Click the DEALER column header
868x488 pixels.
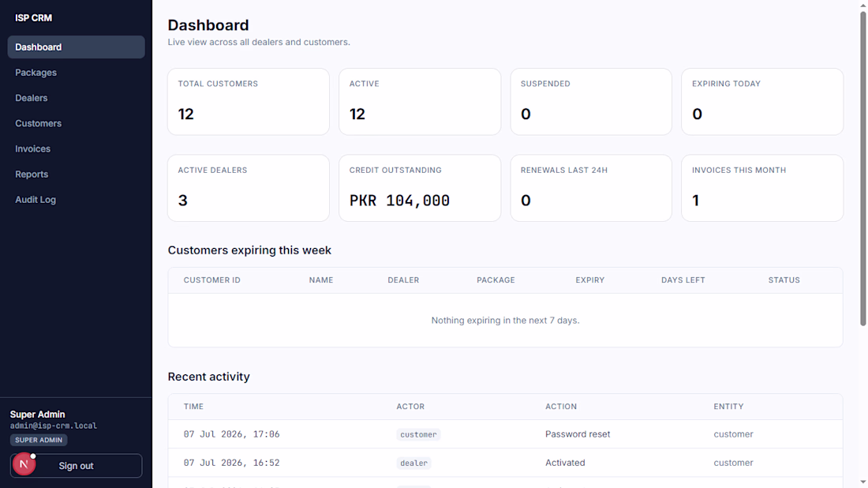coord(403,280)
